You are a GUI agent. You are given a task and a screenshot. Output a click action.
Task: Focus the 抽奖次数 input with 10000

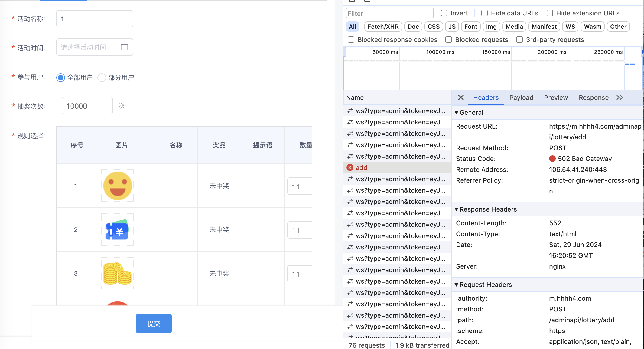coord(87,106)
